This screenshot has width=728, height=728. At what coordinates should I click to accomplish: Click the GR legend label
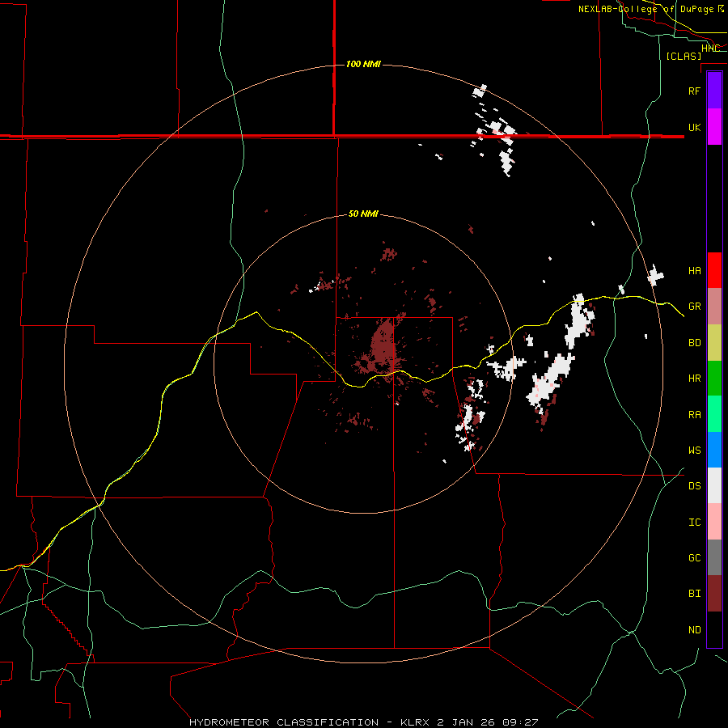[694, 307]
